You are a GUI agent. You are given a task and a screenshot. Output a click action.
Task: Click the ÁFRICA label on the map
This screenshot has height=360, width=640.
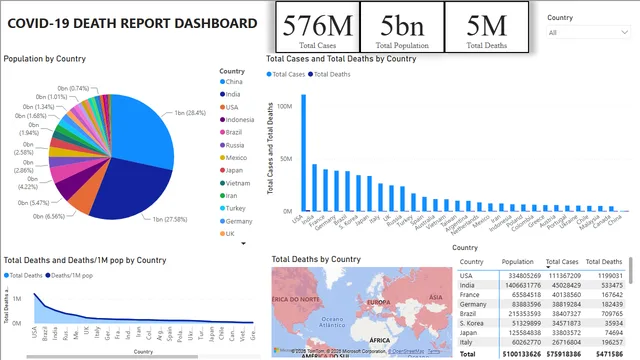[380, 340]
